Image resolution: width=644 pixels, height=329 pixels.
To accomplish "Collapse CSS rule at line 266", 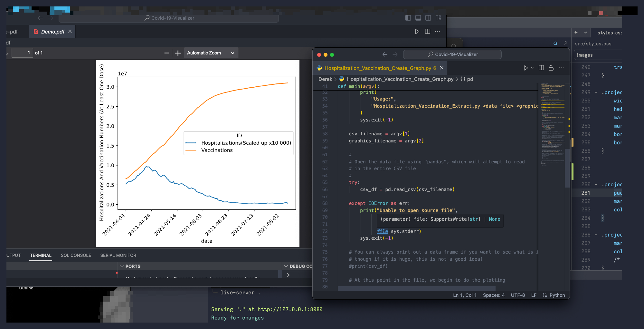I will click(x=596, y=235).
